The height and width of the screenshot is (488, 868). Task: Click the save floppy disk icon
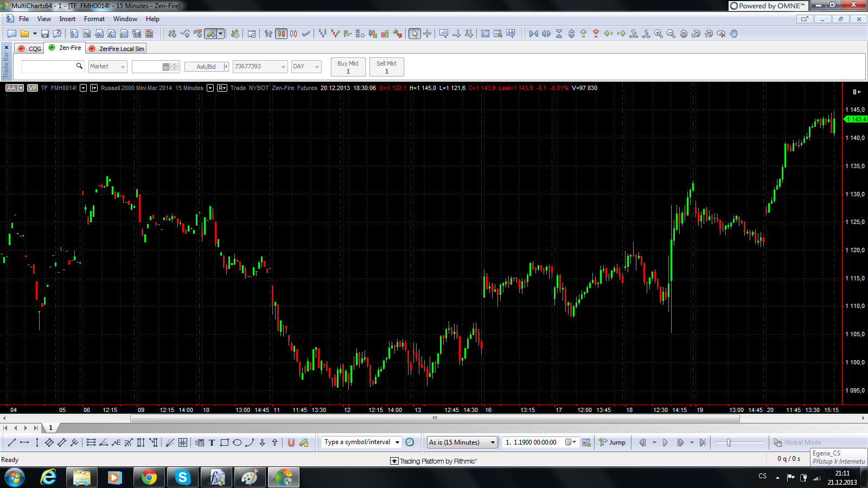point(45,34)
